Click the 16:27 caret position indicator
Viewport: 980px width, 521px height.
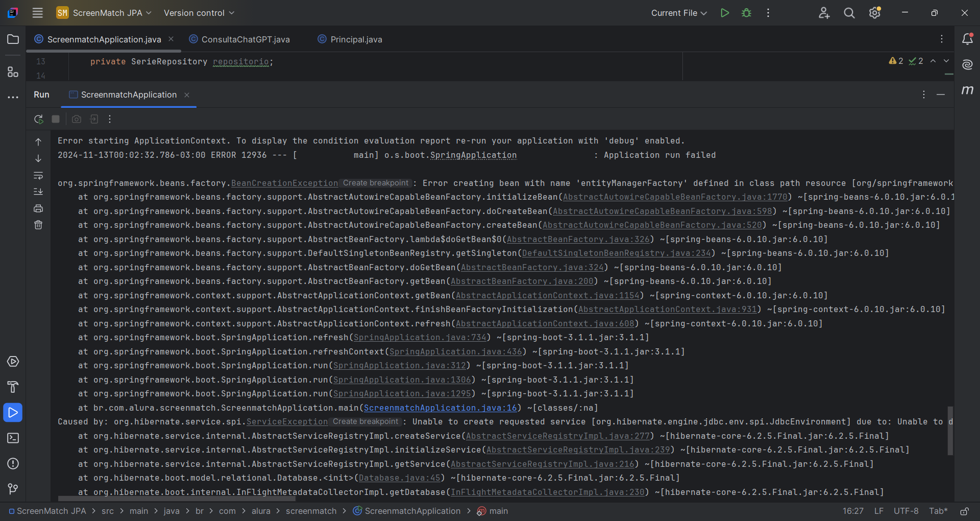[x=853, y=511]
